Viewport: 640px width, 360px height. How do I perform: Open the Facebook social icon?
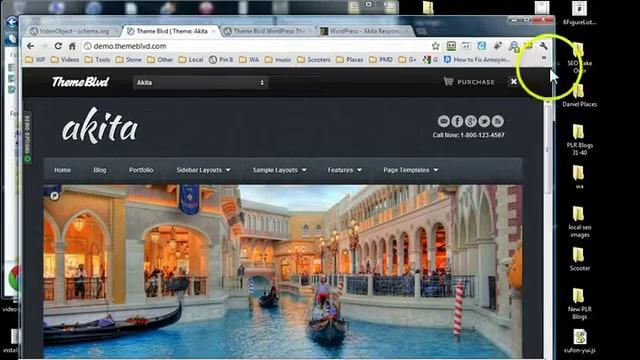457,121
